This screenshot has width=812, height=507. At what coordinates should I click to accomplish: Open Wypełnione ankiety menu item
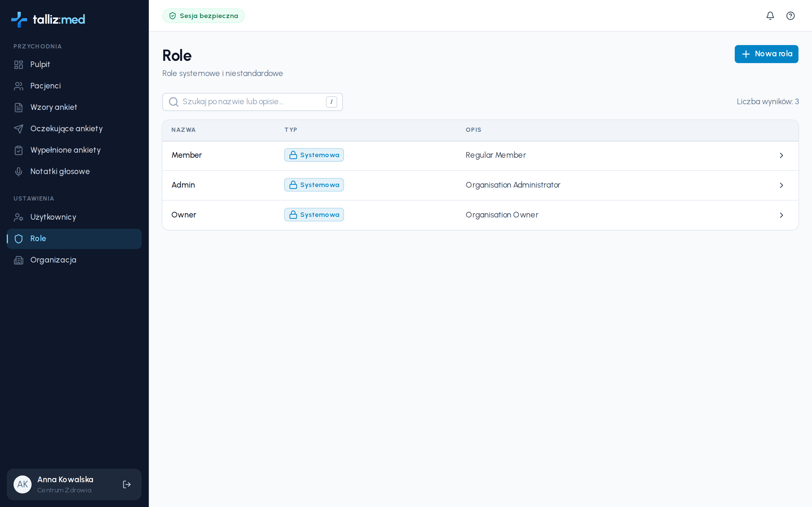[x=74, y=150]
